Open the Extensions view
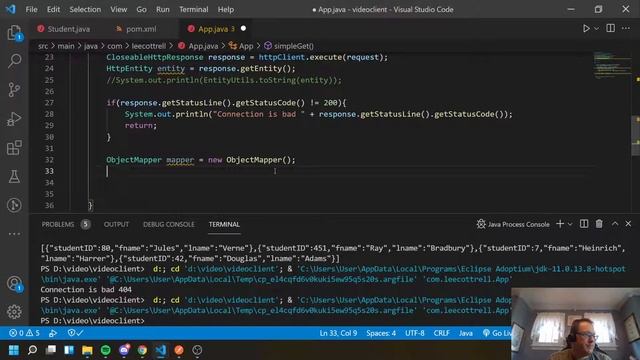Viewport: 640px width, 360px height. [14, 148]
